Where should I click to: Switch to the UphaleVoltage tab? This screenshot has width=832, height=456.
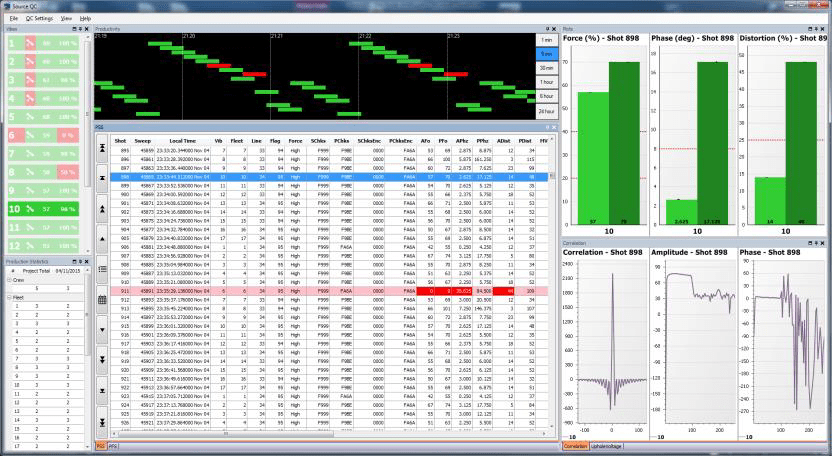(607, 446)
